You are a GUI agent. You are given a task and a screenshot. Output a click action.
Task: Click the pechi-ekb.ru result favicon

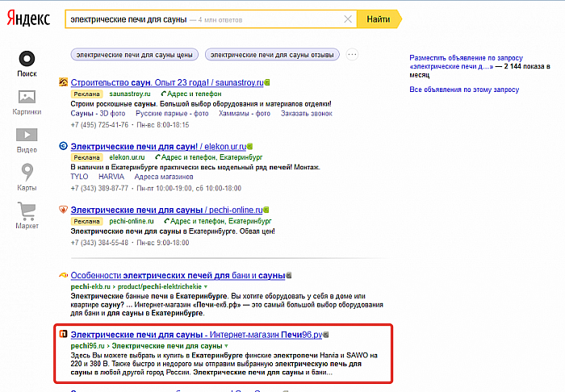pyautogui.click(x=63, y=275)
